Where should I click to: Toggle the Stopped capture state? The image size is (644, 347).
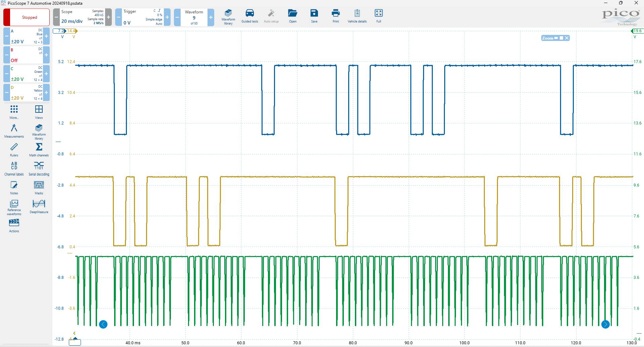[x=30, y=17]
